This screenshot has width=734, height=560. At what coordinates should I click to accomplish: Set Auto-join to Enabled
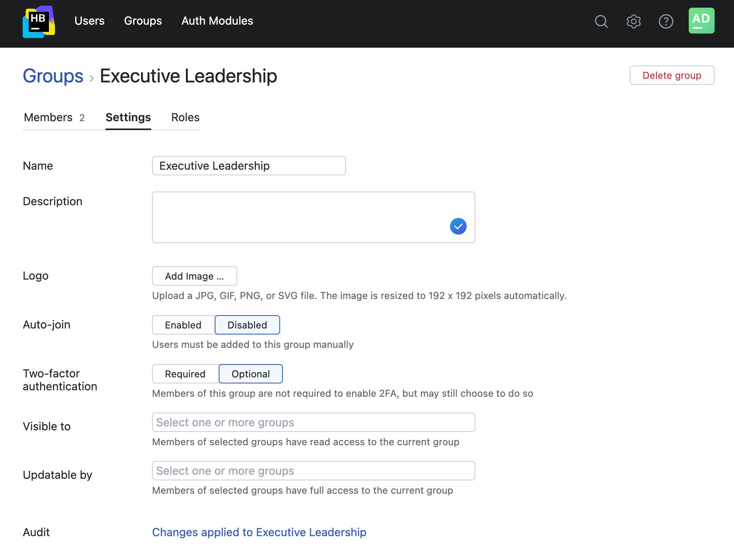pos(183,325)
